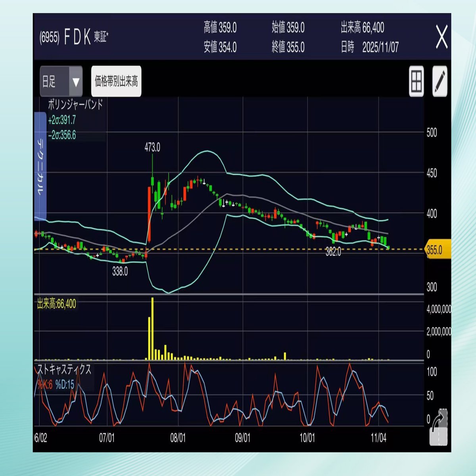Click the %K:6 stochastic value
The image size is (476, 476).
45,384
